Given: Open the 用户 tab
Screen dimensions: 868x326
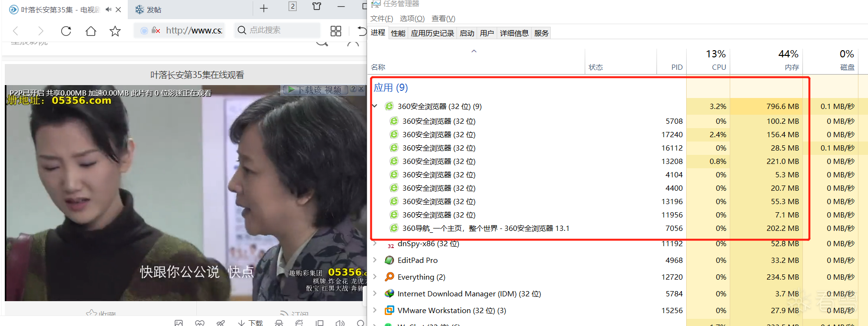Looking at the screenshot, I should (x=487, y=33).
